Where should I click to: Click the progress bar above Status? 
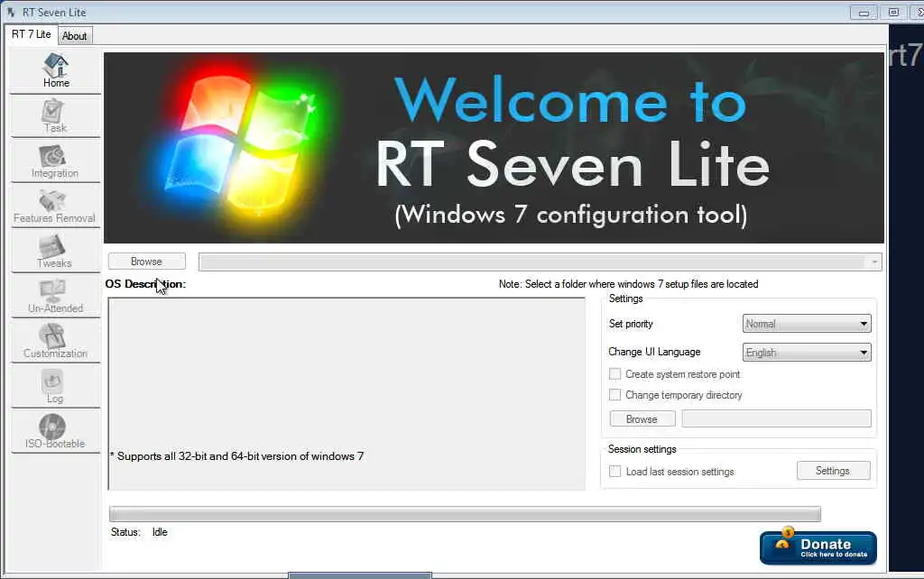click(465, 514)
